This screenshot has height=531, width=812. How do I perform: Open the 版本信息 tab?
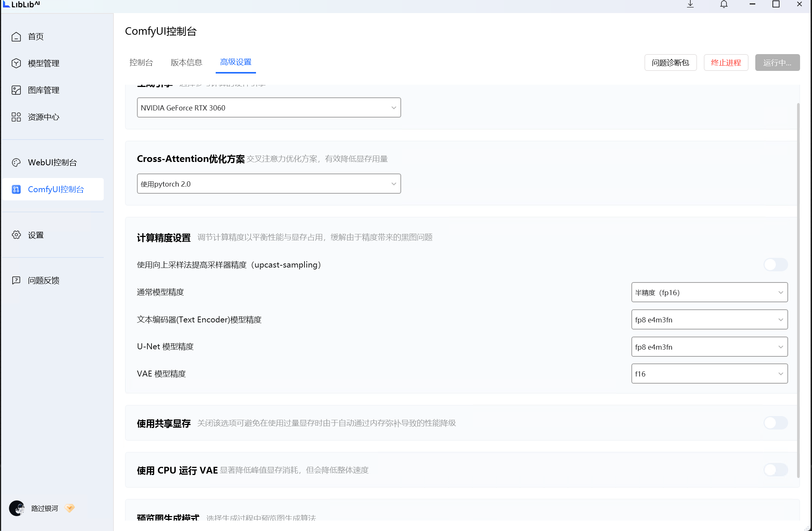(x=186, y=62)
